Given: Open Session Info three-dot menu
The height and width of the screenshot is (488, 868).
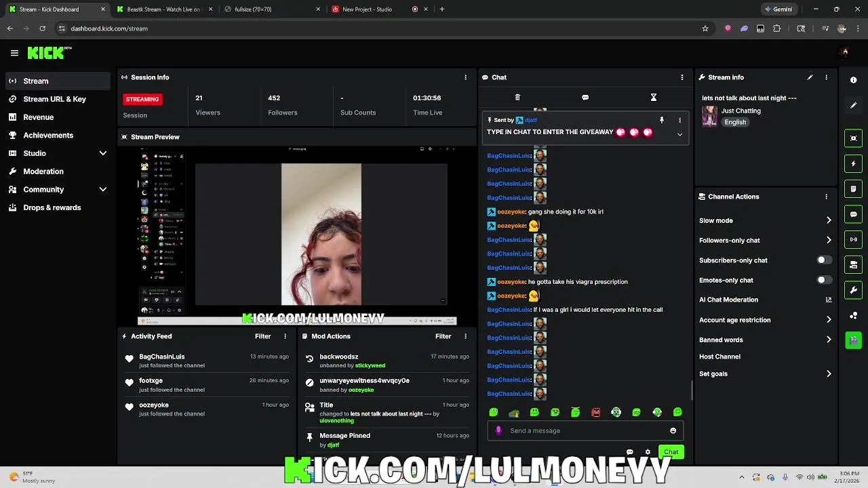Looking at the screenshot, I should click(x=465, y=77).
